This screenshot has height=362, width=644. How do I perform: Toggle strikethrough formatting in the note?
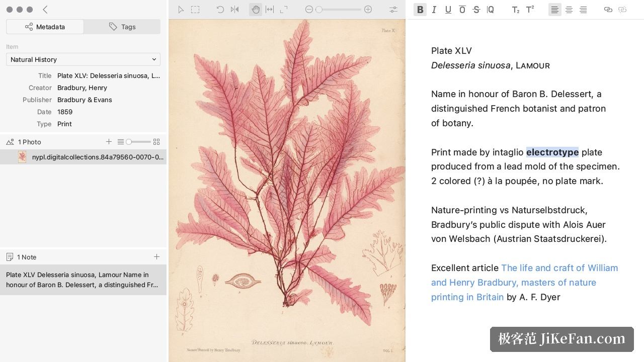point(476,10)
